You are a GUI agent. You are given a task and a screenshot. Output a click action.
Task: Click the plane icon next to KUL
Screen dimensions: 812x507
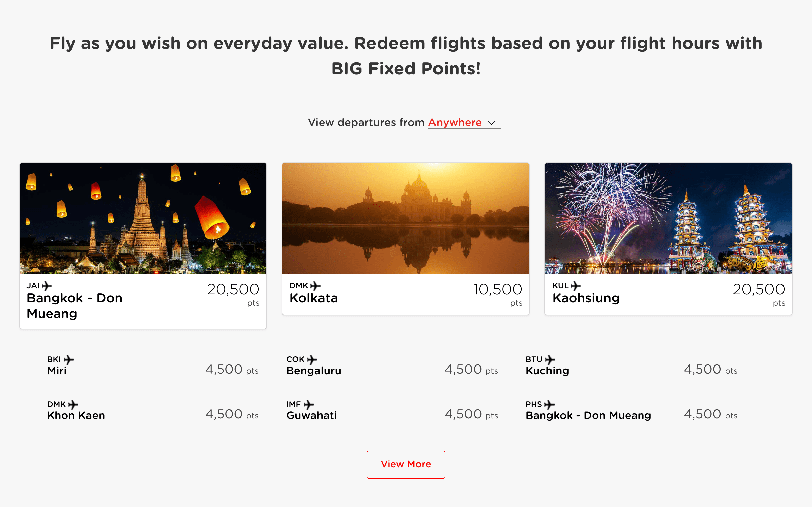tap(575, 286)
